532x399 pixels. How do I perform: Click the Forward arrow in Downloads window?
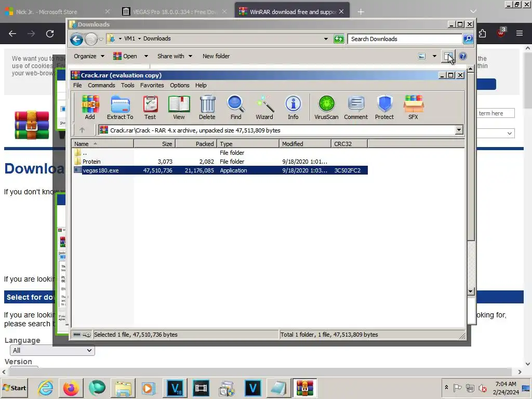coord(91,39)
